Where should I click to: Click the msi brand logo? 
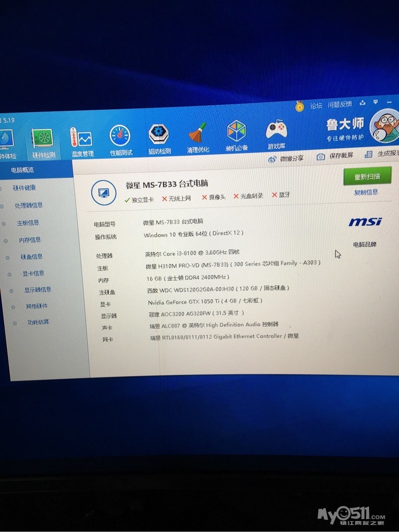(365, 222)
